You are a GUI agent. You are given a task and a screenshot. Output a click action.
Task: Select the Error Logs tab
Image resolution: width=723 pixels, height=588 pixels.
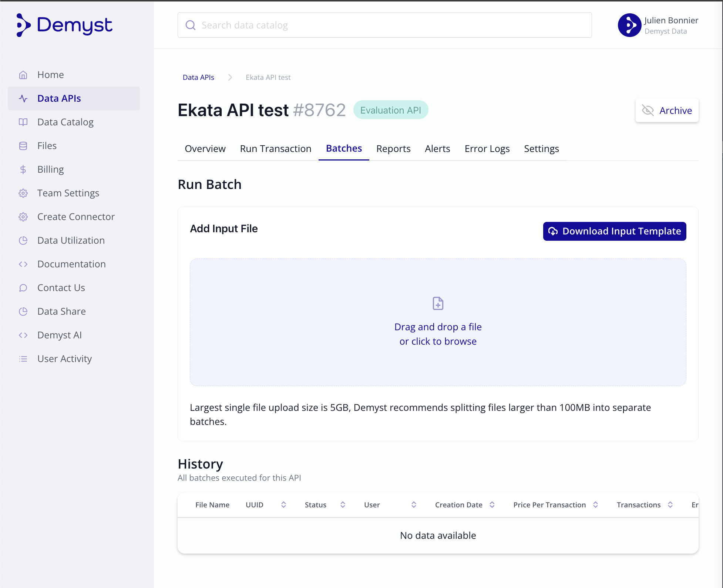pos(487,149)
